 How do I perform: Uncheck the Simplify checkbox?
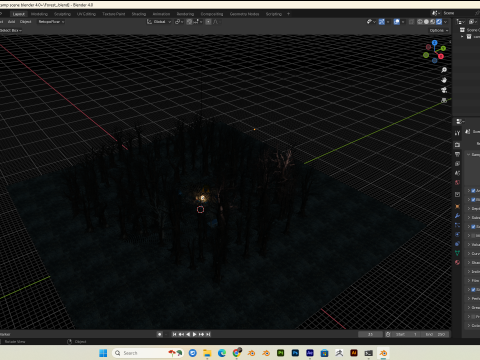point(473,290)
